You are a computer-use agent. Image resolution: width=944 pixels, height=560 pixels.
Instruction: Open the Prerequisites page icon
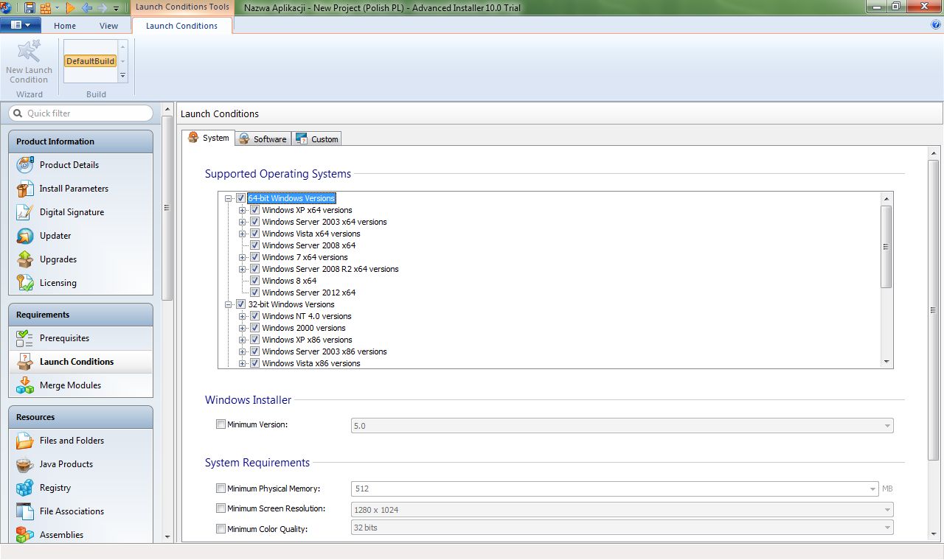tap(25, 338)
